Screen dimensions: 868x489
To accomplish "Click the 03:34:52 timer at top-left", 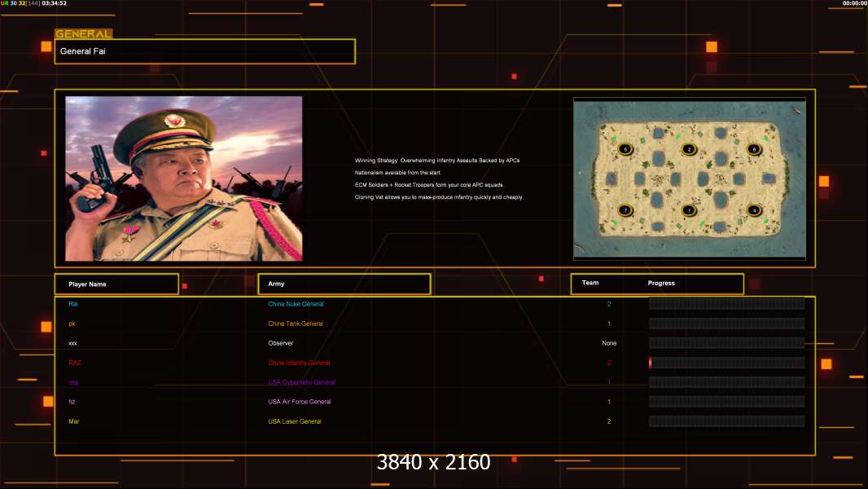I will pyautogui.click(x=55, y=3).
